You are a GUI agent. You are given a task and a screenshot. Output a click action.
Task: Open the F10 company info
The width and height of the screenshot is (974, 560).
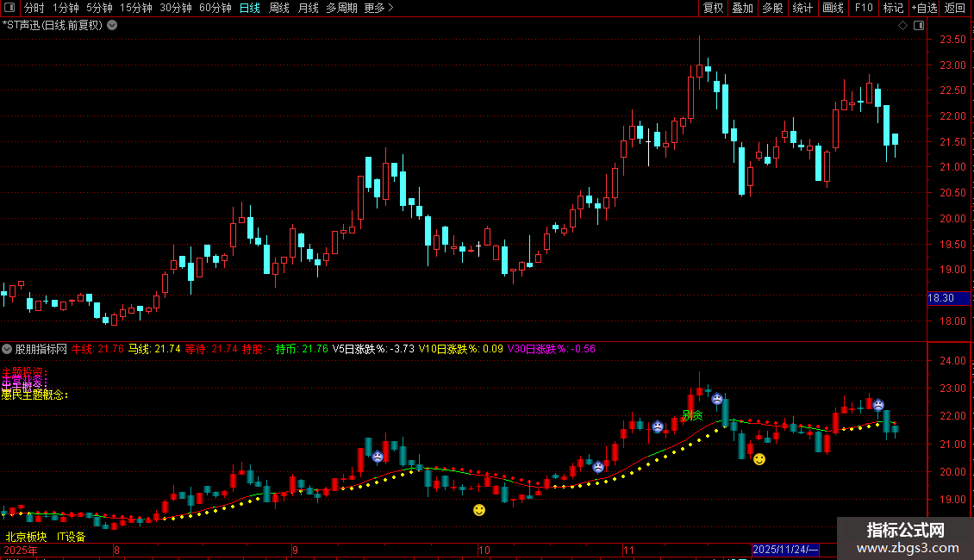pyautogui.click(x=864, y=8)
